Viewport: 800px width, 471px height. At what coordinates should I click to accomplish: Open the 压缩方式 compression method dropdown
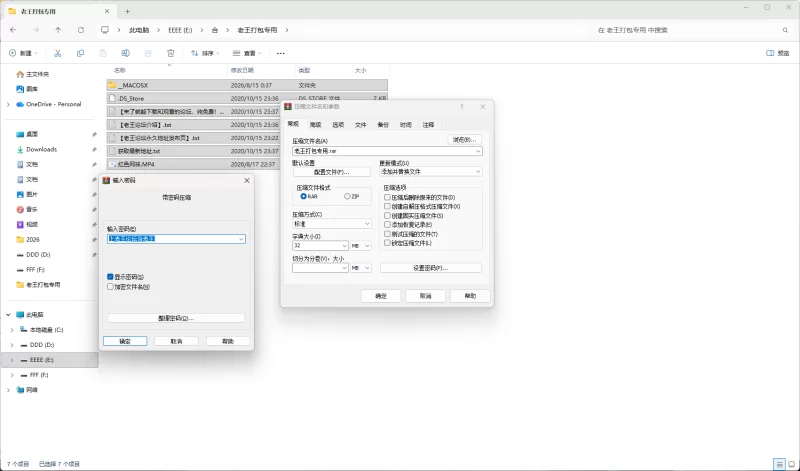[366, 224]
